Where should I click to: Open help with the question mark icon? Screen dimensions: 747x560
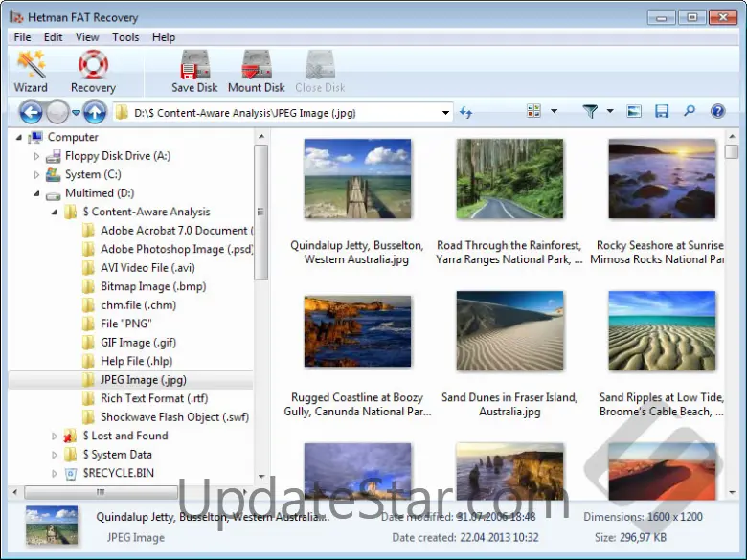[717, 111]
